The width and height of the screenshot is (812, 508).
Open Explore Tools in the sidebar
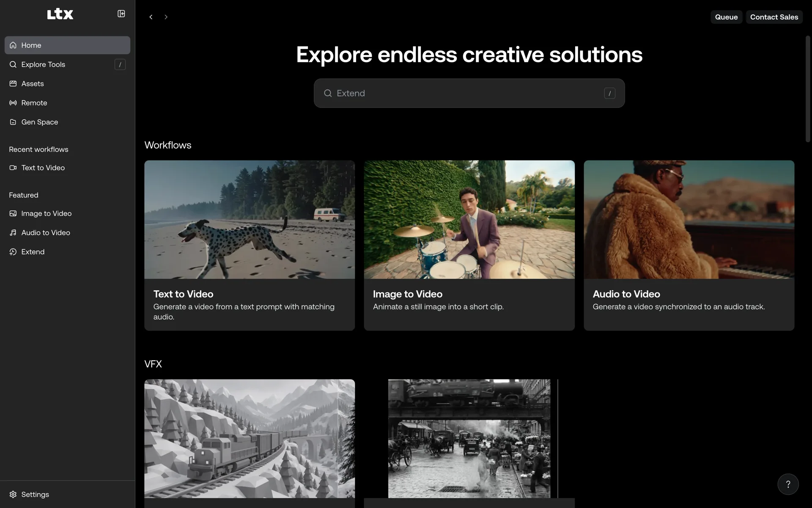tap(67, 64)
